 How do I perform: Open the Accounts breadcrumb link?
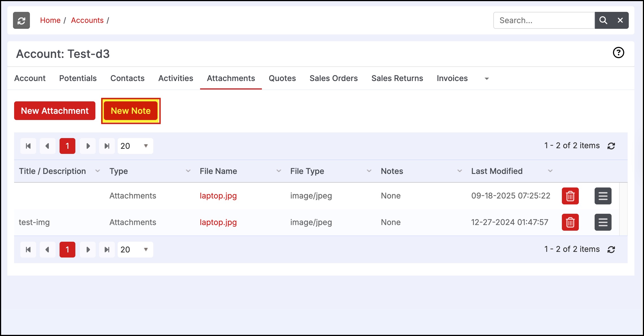pos(87,20)
